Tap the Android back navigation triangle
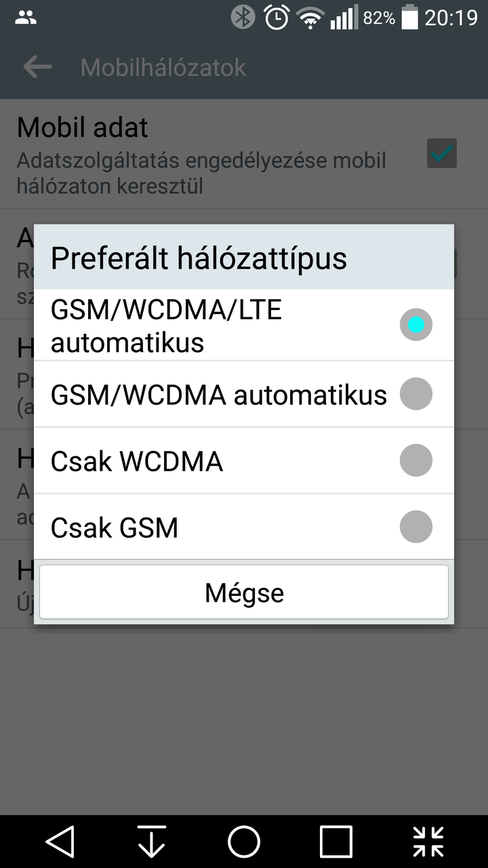The width and height of the screenshot is (488, 868). click(60, 842)
